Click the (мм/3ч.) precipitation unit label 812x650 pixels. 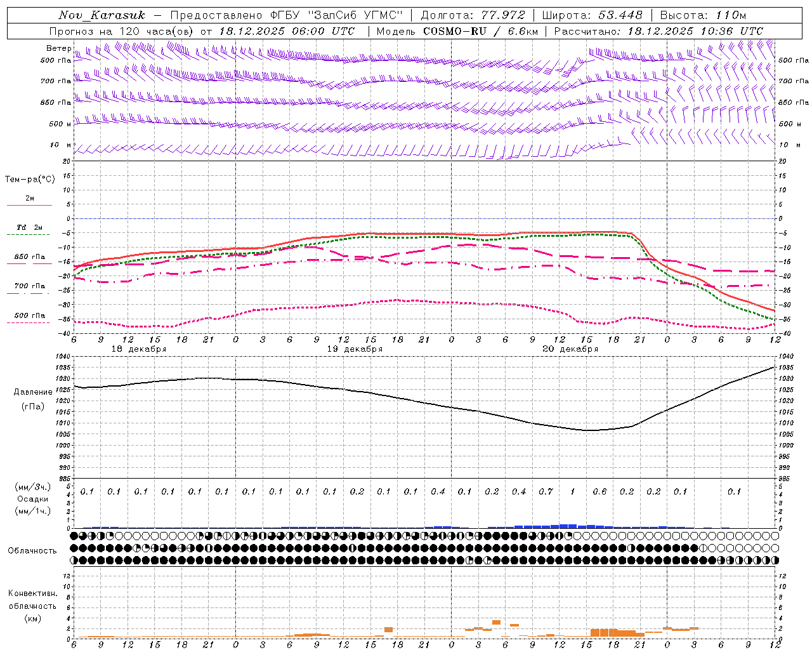[33, 487]
